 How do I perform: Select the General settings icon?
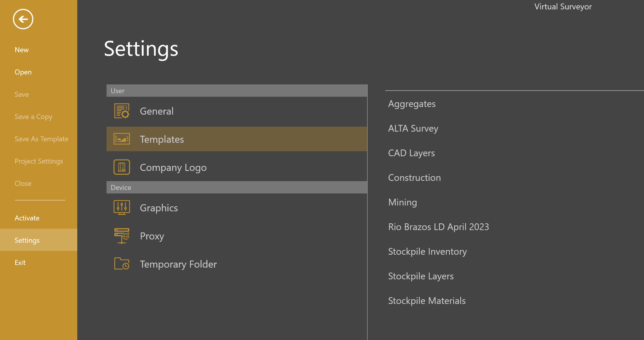[121, 111]
